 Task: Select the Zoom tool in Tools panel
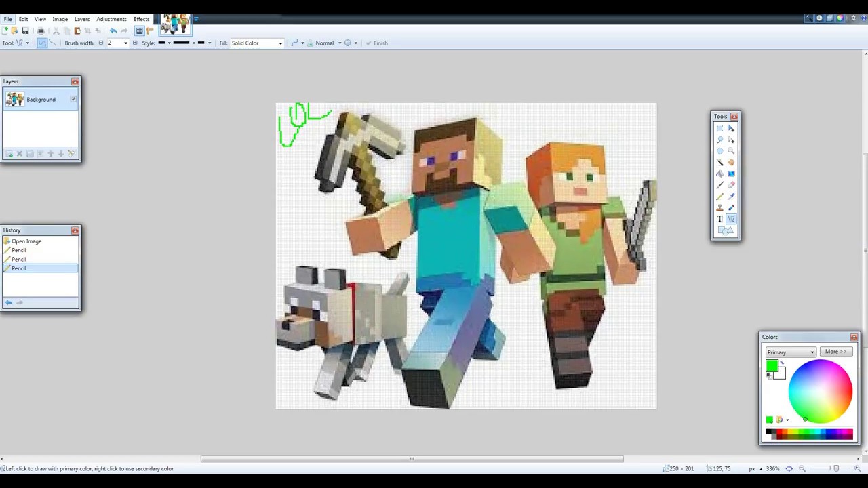(731, 150)
